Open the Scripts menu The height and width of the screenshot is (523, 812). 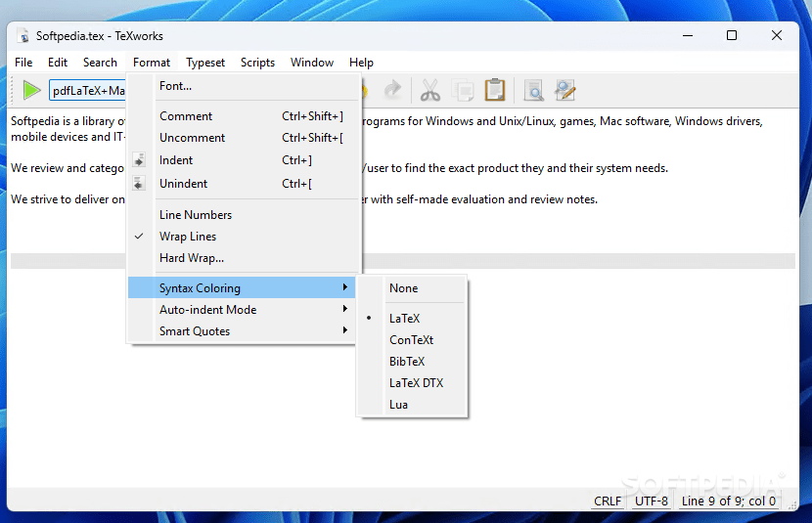click(x=257, y=63)
